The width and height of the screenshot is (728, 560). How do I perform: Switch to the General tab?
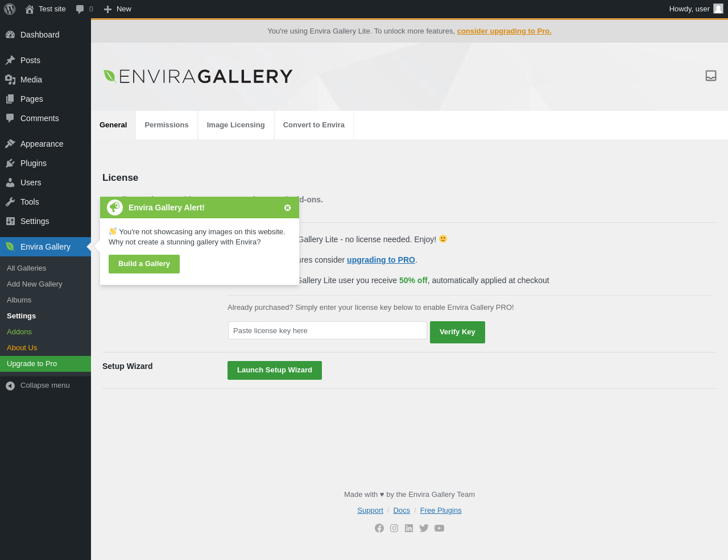click(113, 125)
